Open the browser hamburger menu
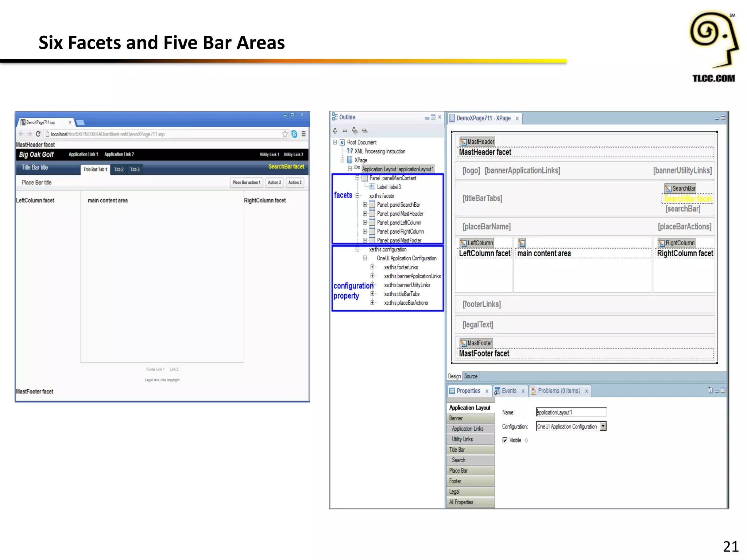747x560 pixels. pos(303,134)
